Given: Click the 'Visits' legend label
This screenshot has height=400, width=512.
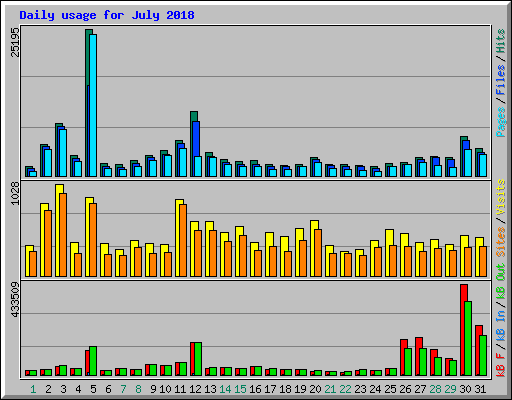Looking at the screenshot, I should [x=501, y=198].
